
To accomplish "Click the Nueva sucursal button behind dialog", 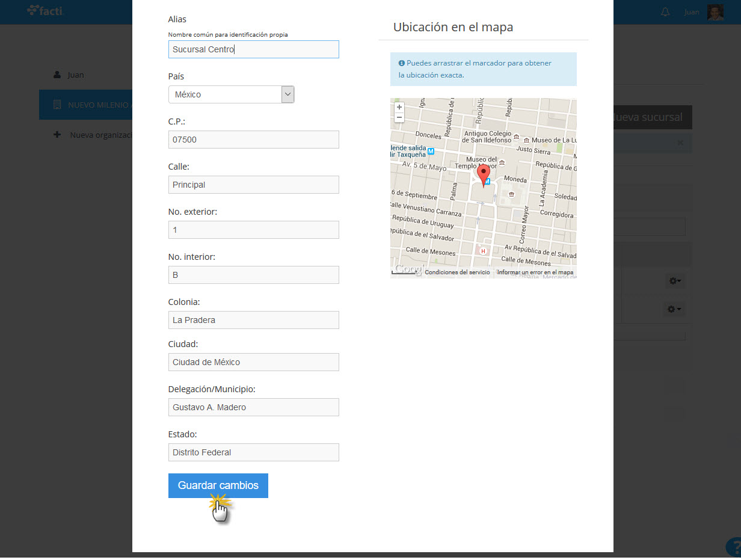I will [x=652, y=117].
